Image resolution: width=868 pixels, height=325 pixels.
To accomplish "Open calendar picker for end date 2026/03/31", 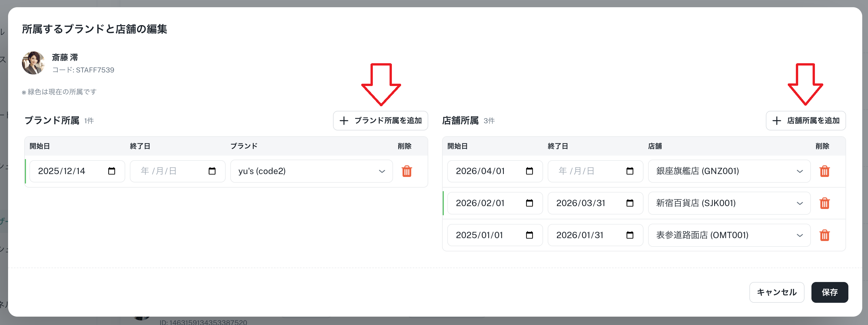I will coord(630,203).
